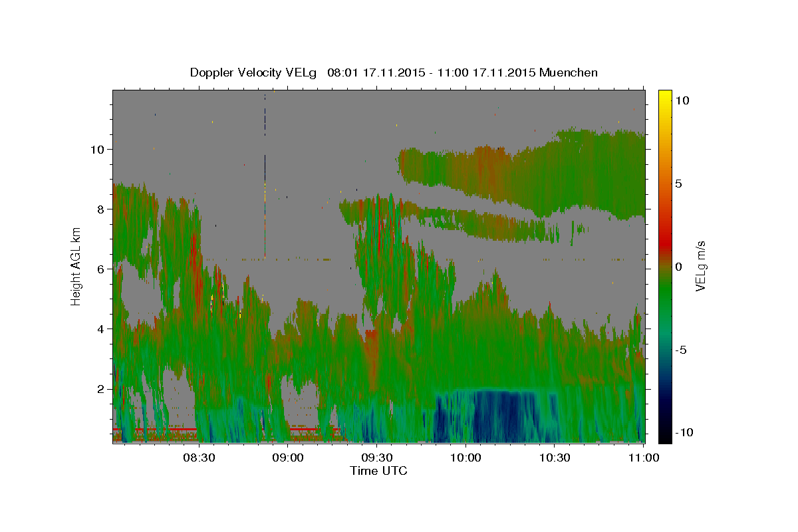Viewport: 798px width, 532px height.
Task: Click the colorbar value -10 label
Action: coord(683,432)
